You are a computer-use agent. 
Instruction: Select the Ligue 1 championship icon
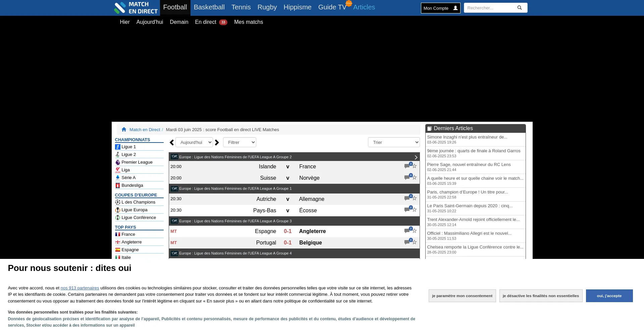118,147
